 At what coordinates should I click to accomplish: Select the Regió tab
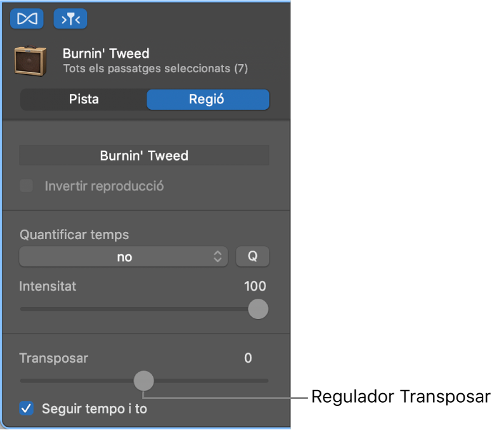point(207,100)
